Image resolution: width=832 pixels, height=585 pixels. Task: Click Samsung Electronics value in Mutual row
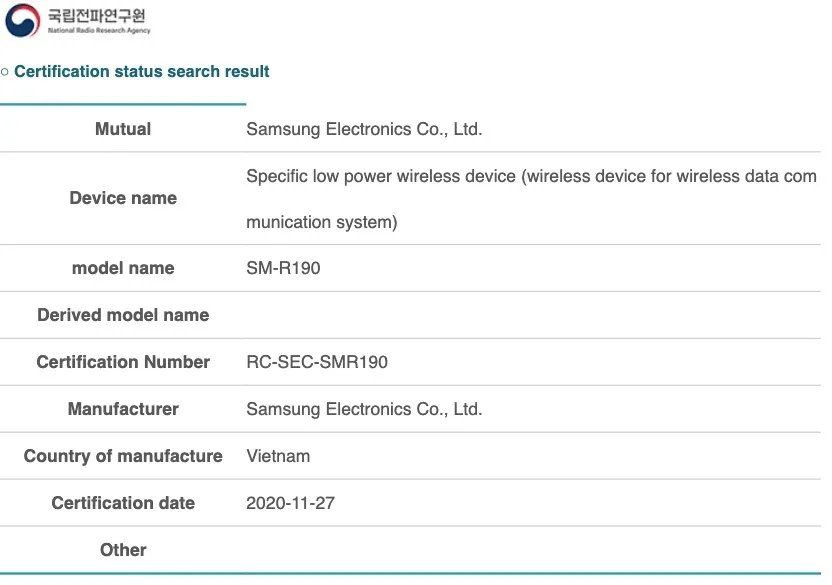[364, 129]
